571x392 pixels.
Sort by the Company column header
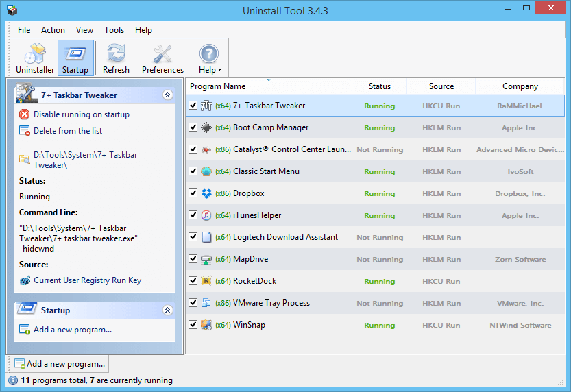click(x=520, y=86)
